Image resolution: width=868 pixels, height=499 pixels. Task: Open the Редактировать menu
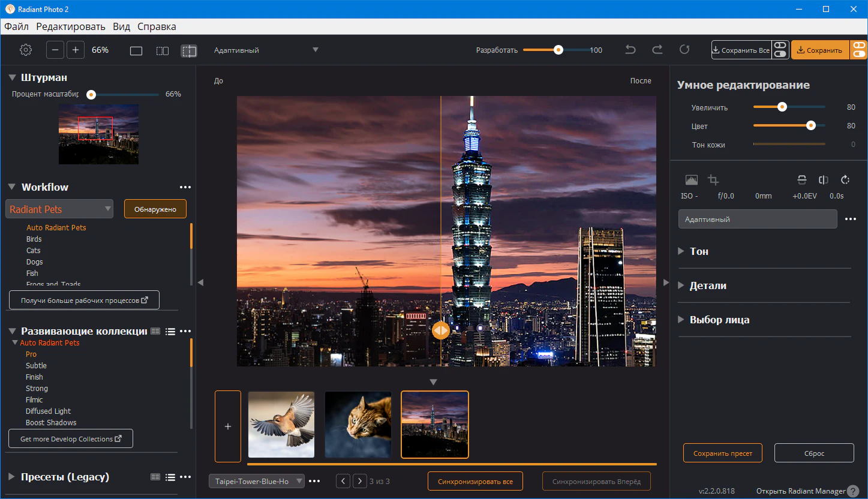click(x=71, y=26)
